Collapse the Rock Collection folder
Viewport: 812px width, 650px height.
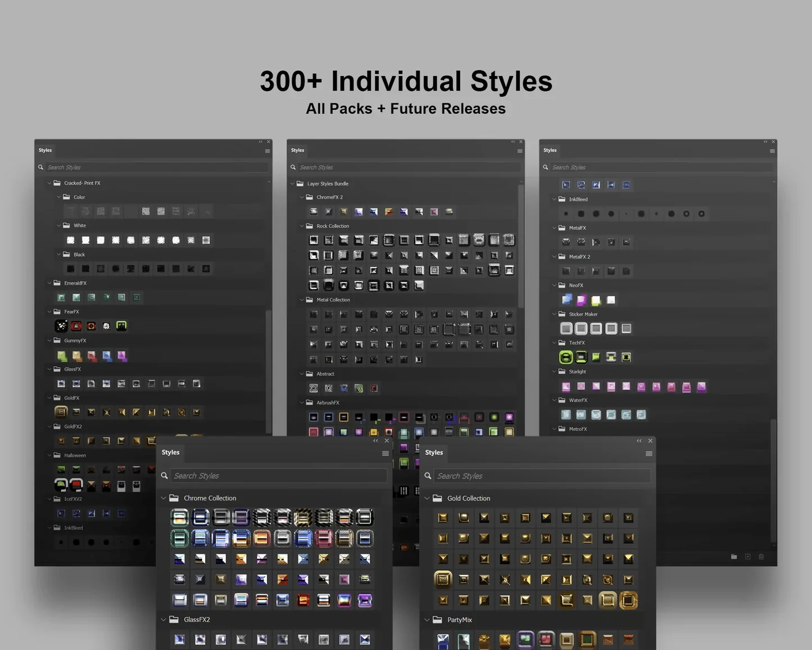click(302, 226)
